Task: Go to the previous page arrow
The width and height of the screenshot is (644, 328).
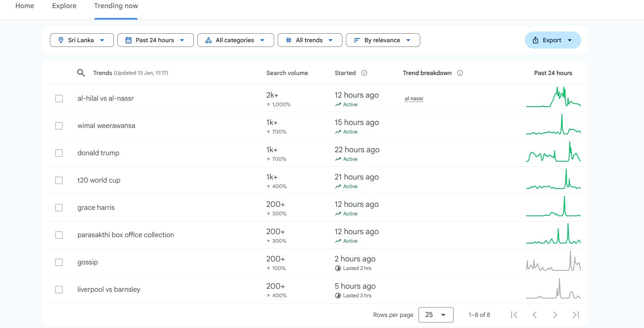Action: coord(535,315)
